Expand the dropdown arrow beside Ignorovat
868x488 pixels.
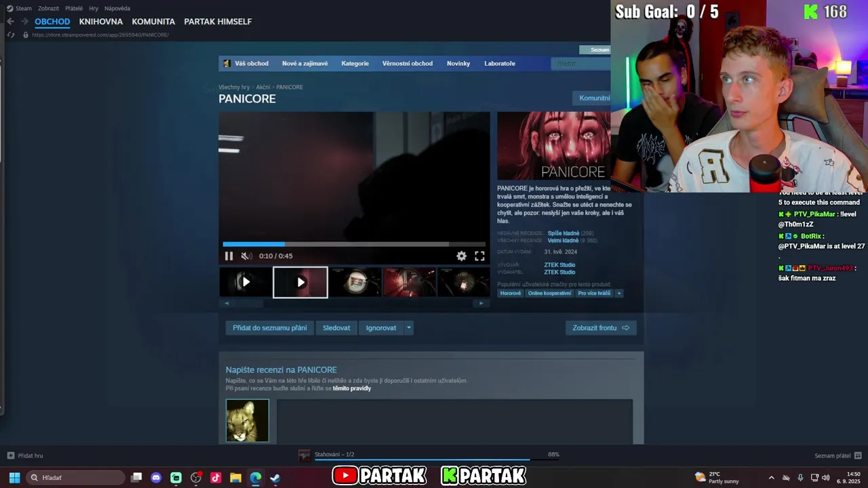(x=409, y=328)
